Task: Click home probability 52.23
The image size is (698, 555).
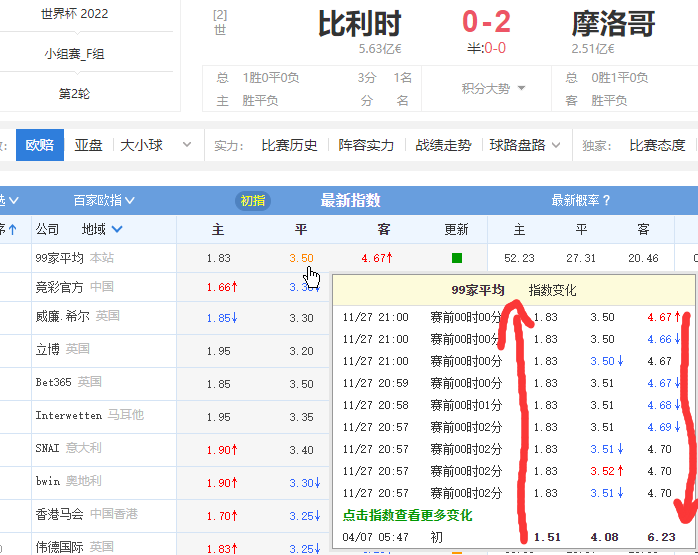Action: 519,258
